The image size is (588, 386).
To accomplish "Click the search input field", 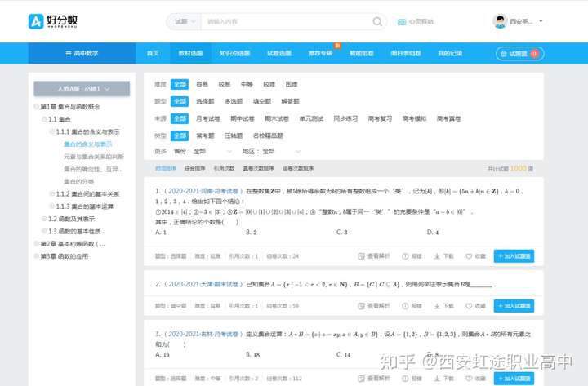I will coord(287,22).
